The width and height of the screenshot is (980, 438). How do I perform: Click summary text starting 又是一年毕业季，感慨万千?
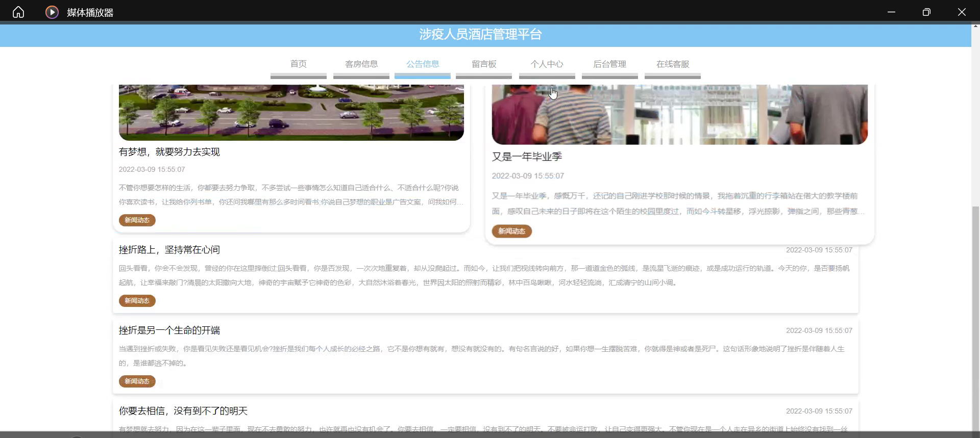[x=678, y=203]
